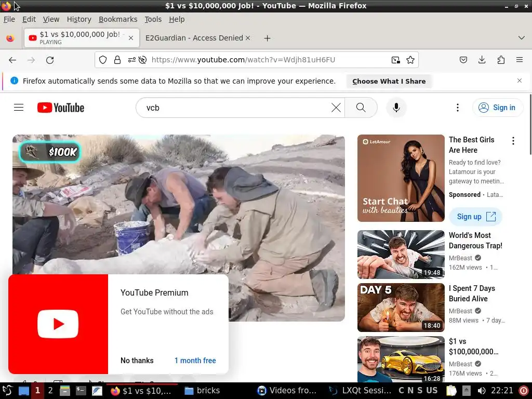Close the YouTube $1 vs $10,000,000 tab
Image resolution: width=532 pixels, height=399 pixels.
point(131,38)
